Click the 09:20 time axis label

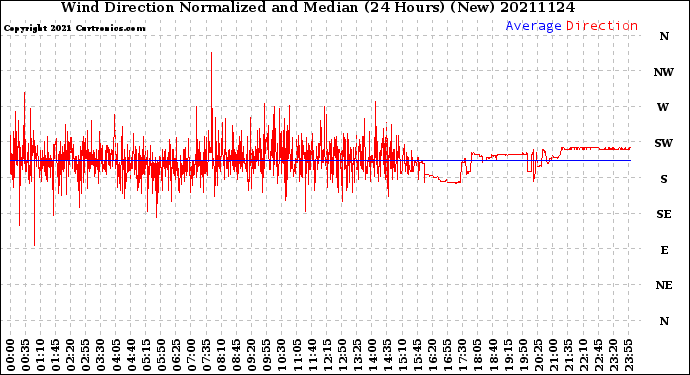[x=252, y=355]
